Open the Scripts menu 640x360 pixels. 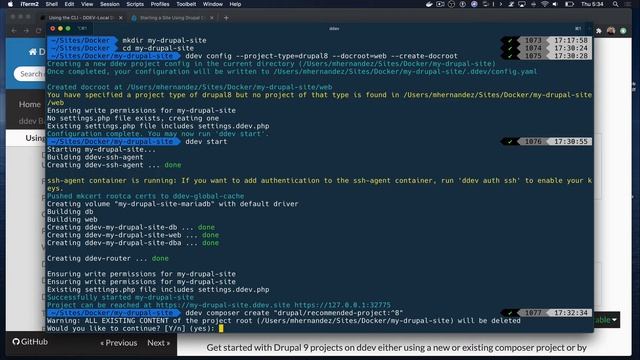click(135, 4)
